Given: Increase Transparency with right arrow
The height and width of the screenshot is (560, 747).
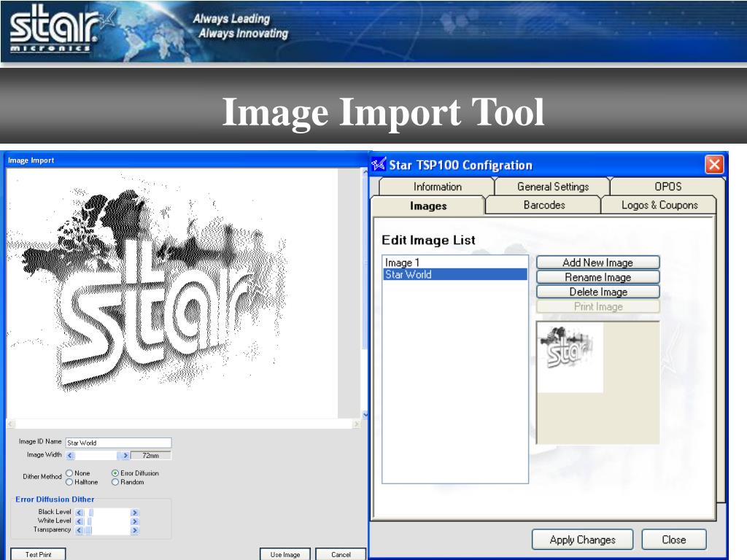Looking at the screenshot, I should (x=135, y=530).
